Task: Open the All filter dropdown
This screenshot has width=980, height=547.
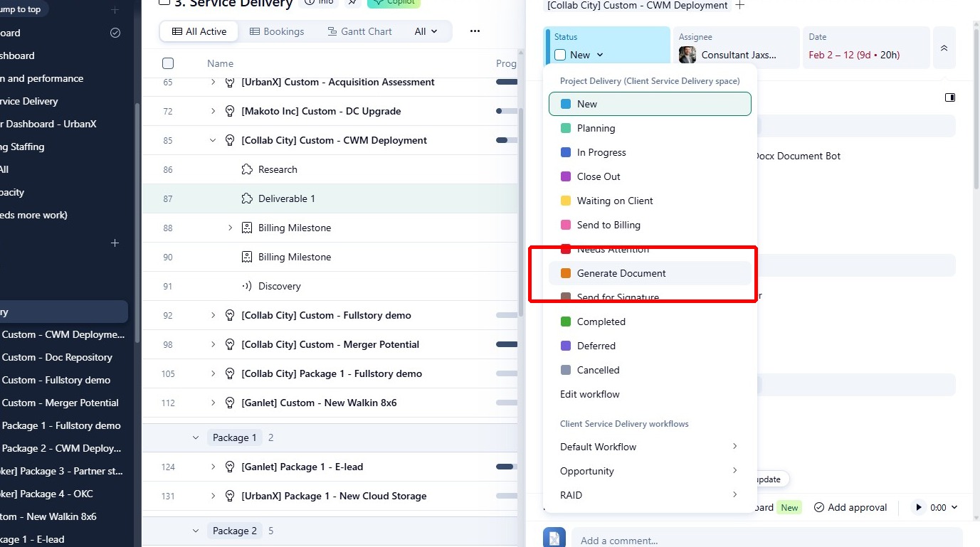Action: [424, 31]
